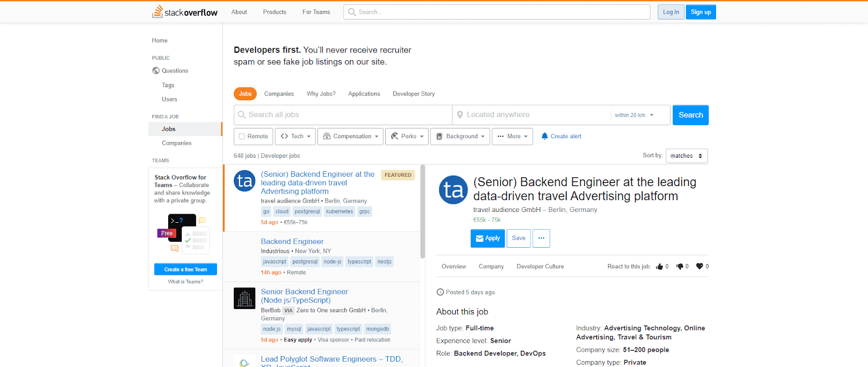Open the More filters dropdown

pyautogui.click(x=512, y=137)
